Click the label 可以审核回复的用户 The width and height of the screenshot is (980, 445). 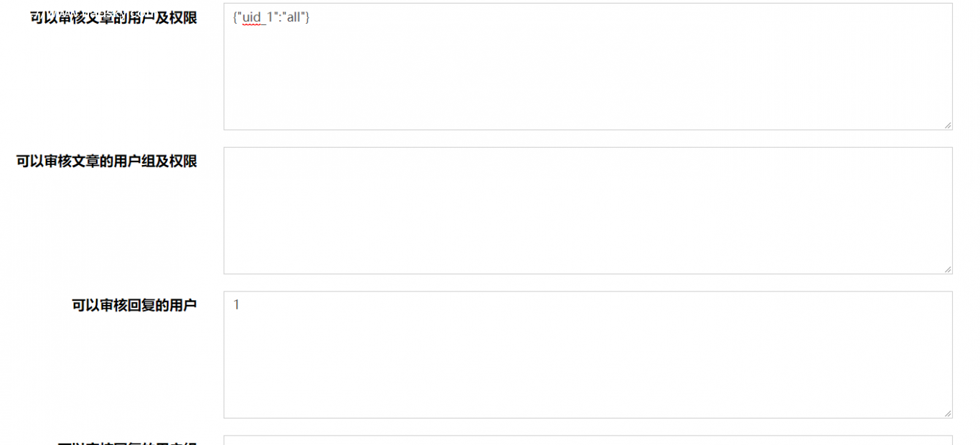pyautogui.click(x=134, y=306)
